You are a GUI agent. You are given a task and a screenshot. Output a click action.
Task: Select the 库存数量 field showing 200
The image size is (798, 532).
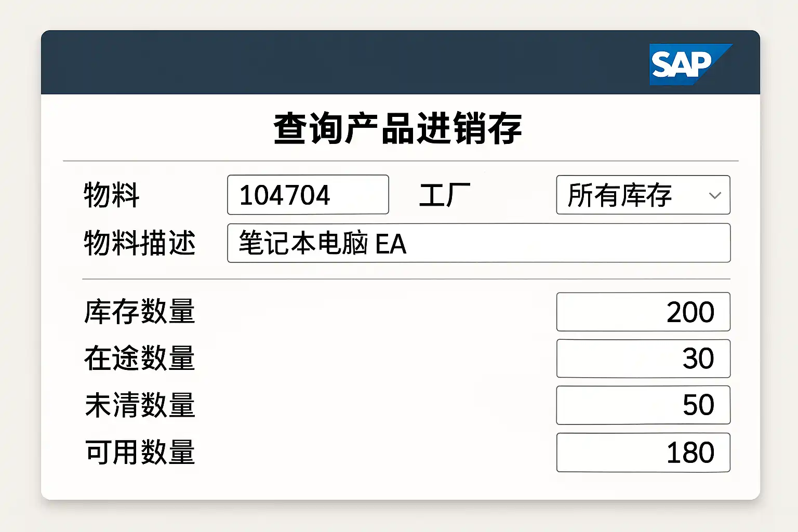(x=643, y=312)
